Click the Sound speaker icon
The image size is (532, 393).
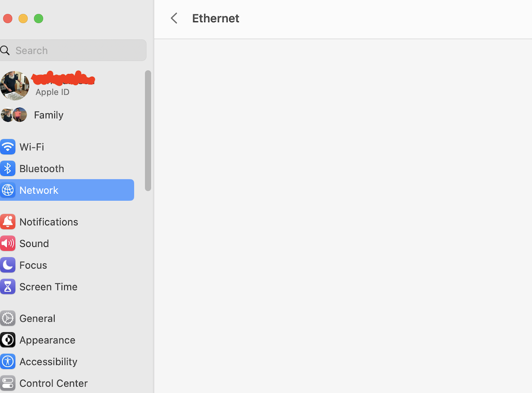click(8, 243)
